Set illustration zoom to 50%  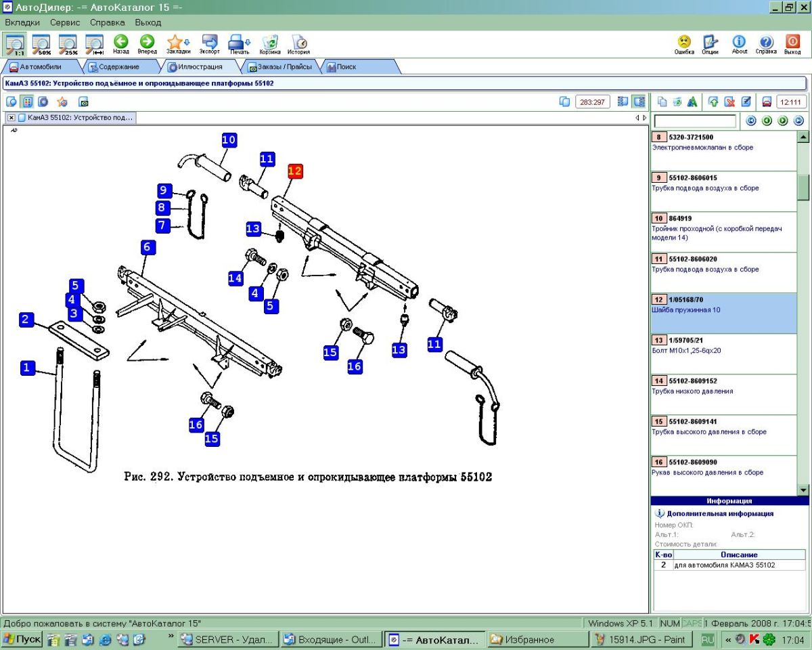tap(41, 43)
